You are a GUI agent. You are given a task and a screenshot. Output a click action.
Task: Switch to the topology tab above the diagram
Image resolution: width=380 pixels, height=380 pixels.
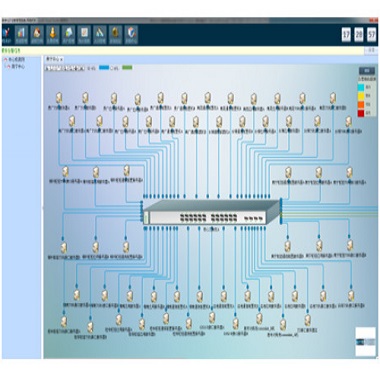[x=53, y=59]
